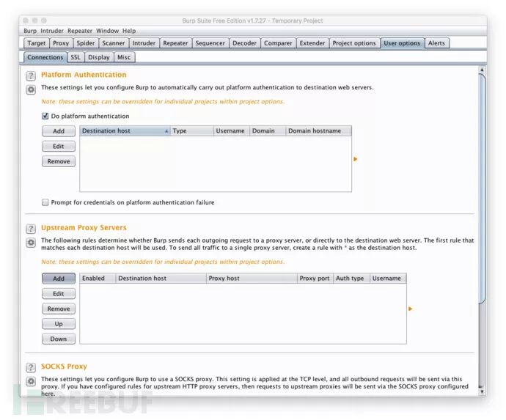This screenshot has height=420, width=506.
Task: Remove the platform authentication entry
Action: coord(59,161)
